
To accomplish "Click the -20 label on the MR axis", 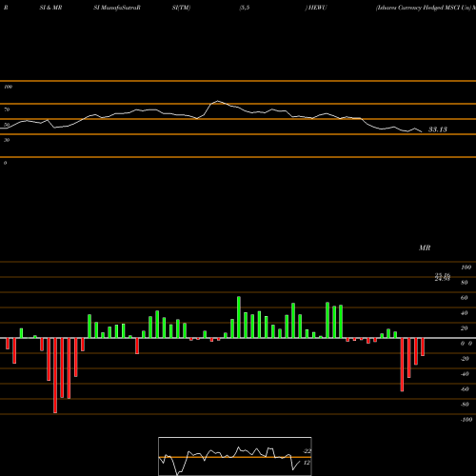I will (x=465, y=359).
